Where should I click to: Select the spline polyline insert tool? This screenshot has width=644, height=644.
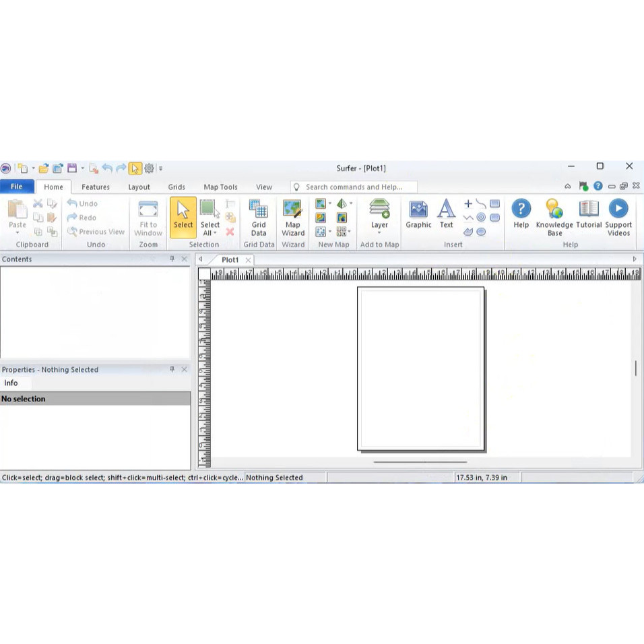(x=481, y=203)
